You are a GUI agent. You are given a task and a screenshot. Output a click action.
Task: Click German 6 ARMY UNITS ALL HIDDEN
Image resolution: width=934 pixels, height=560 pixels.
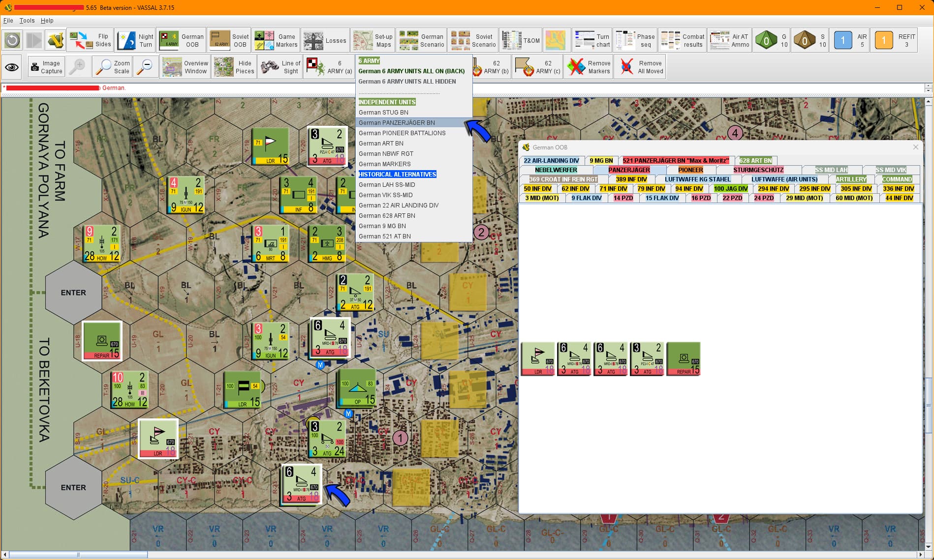pos(407,82)
